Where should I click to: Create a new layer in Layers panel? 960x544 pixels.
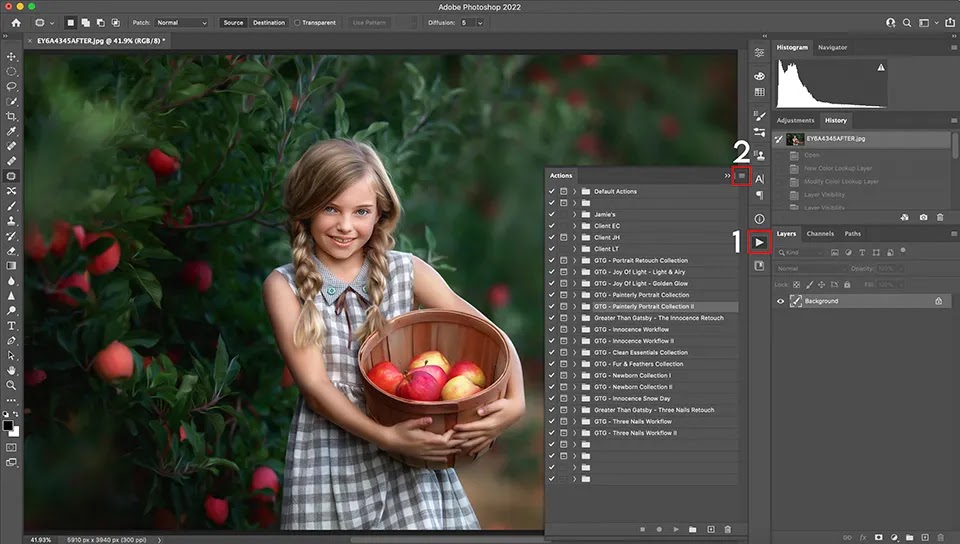(925, 537)
